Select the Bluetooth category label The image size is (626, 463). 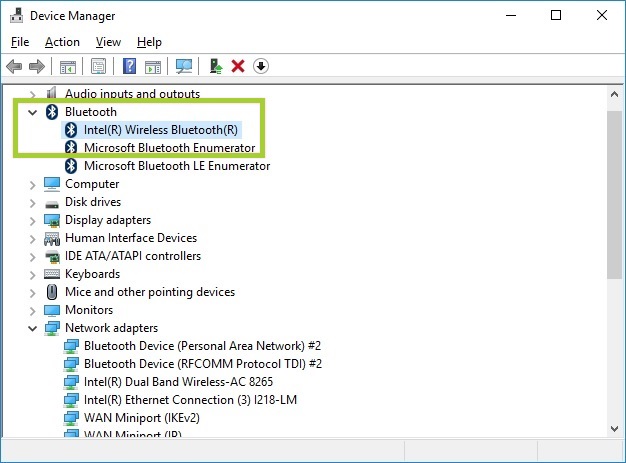pyautogui.click(x=91, y=112)
